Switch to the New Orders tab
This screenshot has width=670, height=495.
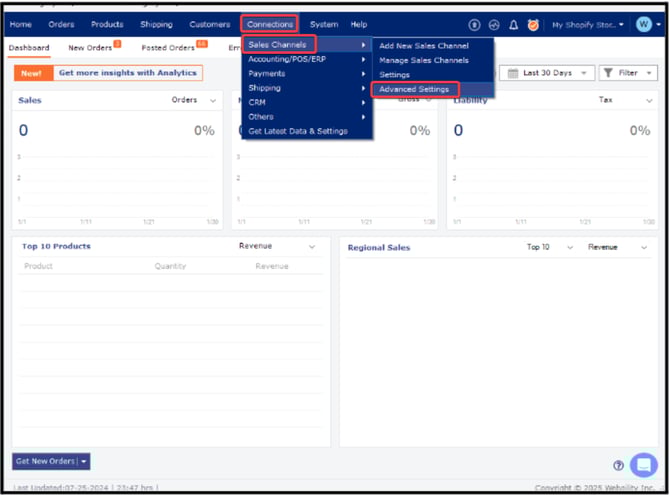(x=89, y=47)
